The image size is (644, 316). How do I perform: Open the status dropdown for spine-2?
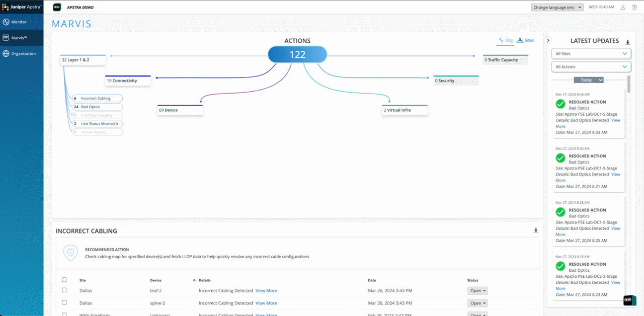click(477, 303)
